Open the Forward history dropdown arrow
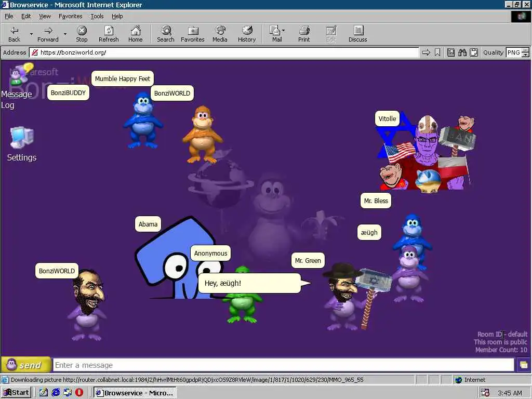Viewport: 532px width, 399px height. coord(65,34)
